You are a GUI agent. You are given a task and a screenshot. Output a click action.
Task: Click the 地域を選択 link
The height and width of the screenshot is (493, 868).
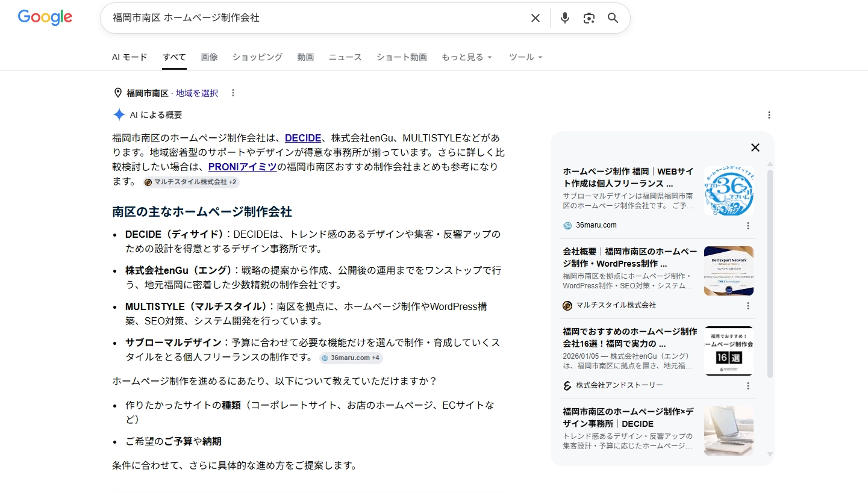[197, 93]
